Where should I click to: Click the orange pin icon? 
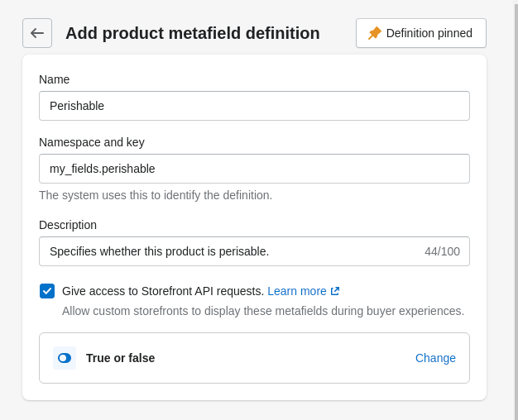click(x=375, y=33)
